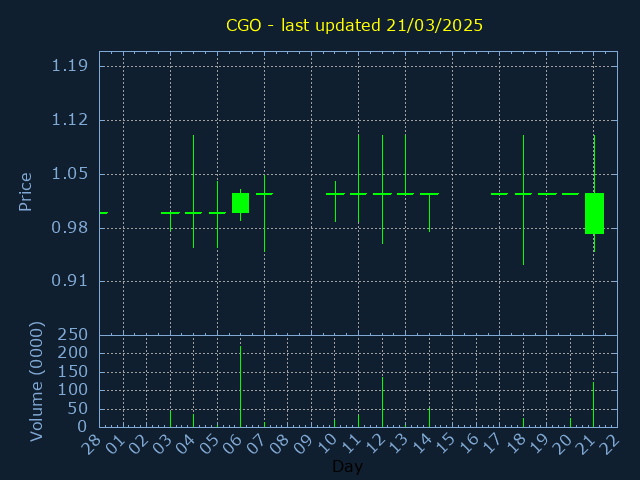Click the day 04 candlestick wick
The width and height of the screenshot is (640, 480).
point(193,191)
